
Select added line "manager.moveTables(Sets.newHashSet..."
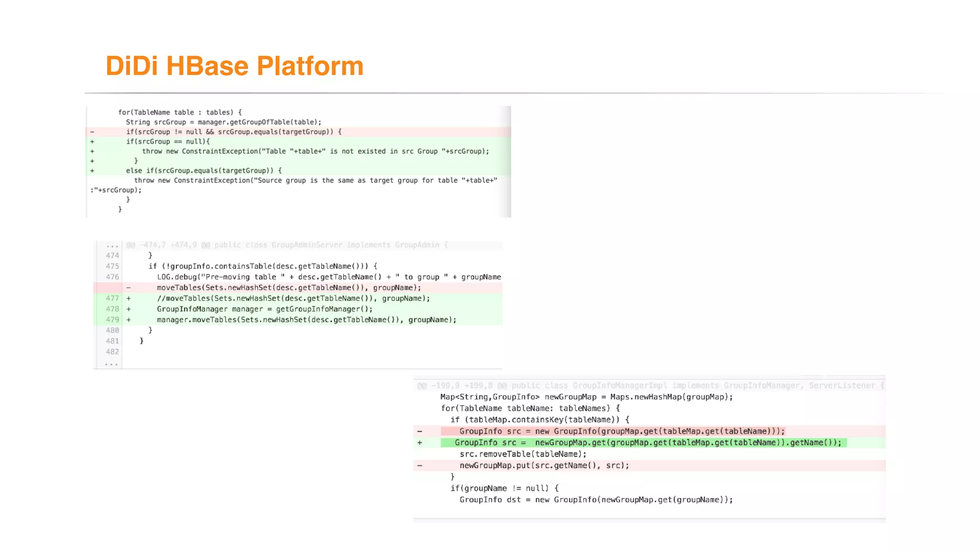(298, 320)
